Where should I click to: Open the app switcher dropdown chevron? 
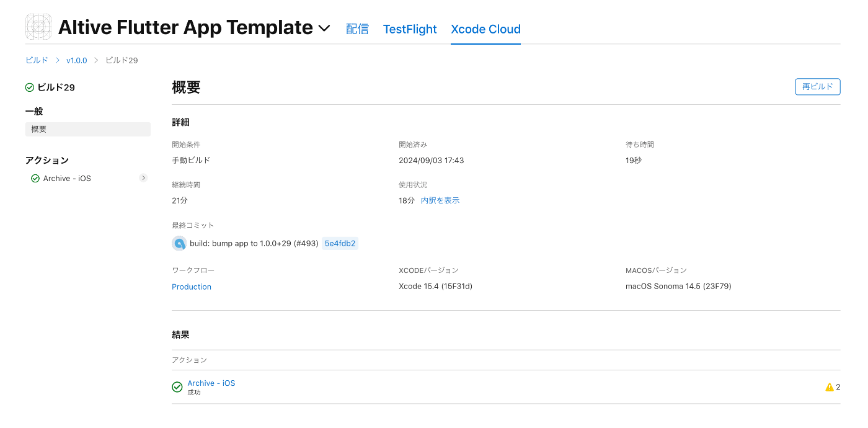click(x=324, y=29)
